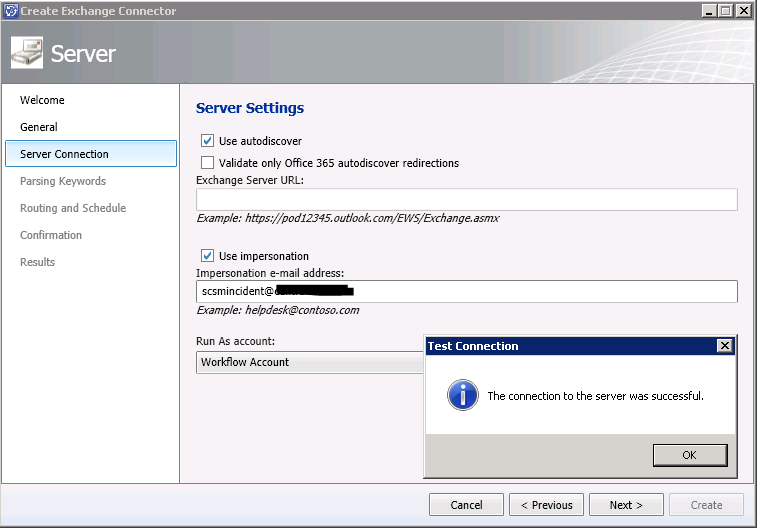Go back with the Previous button

click(x=546, y=505)
